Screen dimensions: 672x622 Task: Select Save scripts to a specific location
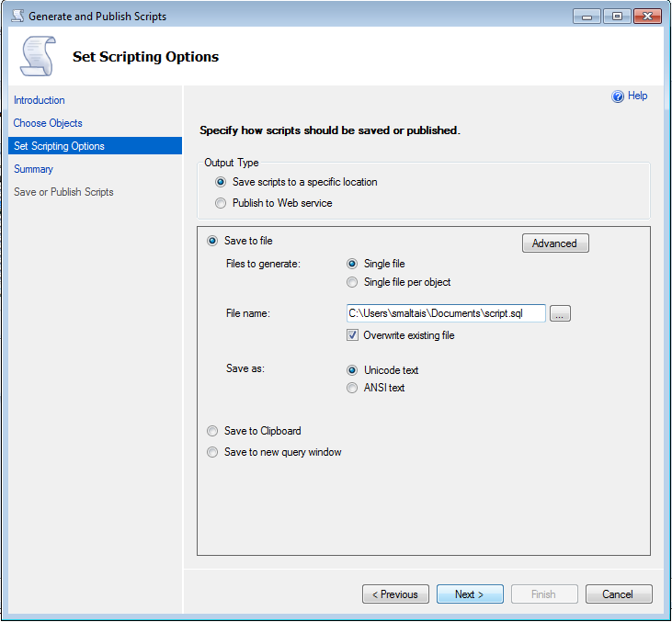point(221,182)
